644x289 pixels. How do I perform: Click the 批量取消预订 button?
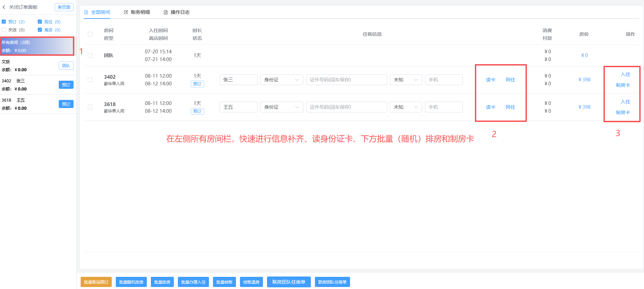(x=96, y=282)
